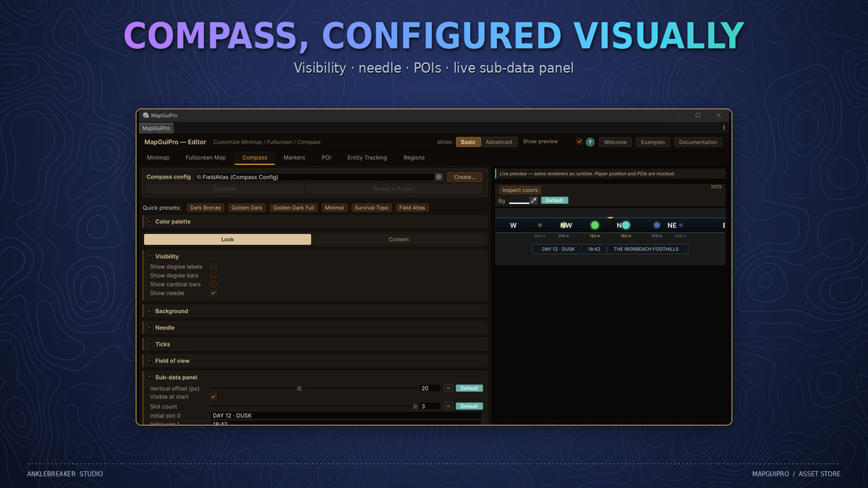The image size is (868, 488).
Task: Select the Compass tab
Action: [255, 158]
